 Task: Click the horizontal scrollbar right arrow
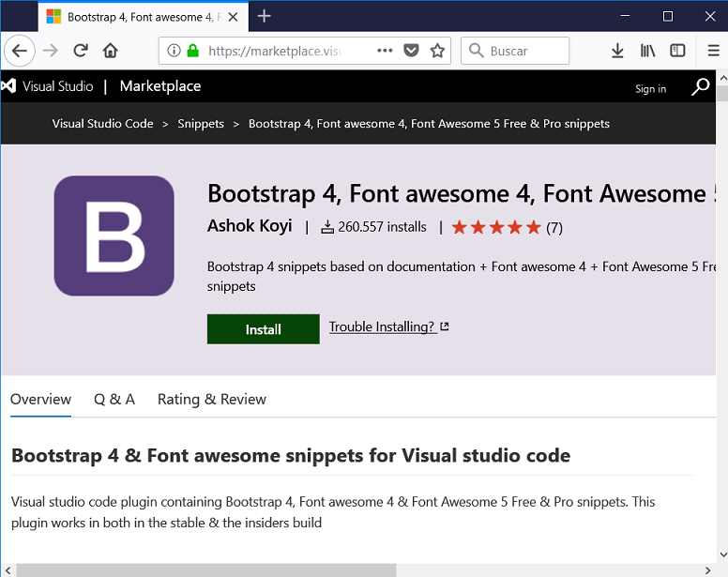point(708,570)
